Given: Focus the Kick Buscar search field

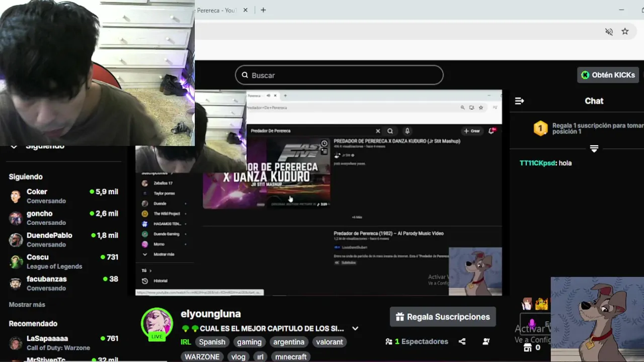Looking at the screenshot, I should (339, 75).
